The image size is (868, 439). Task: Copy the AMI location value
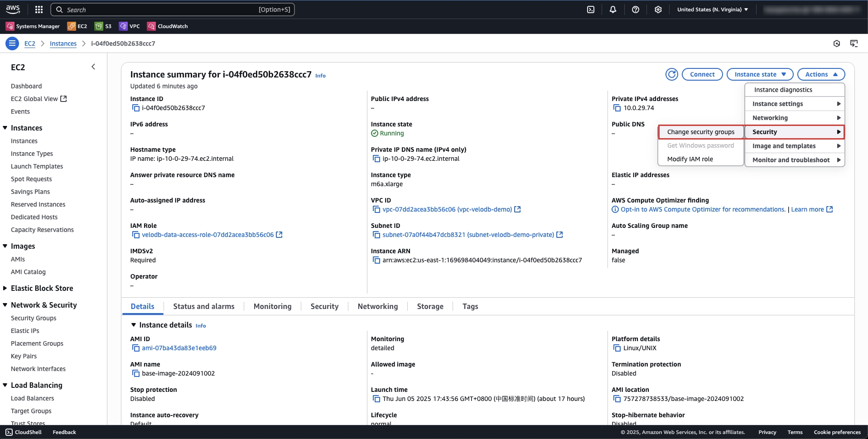click(x=617, y=399)
